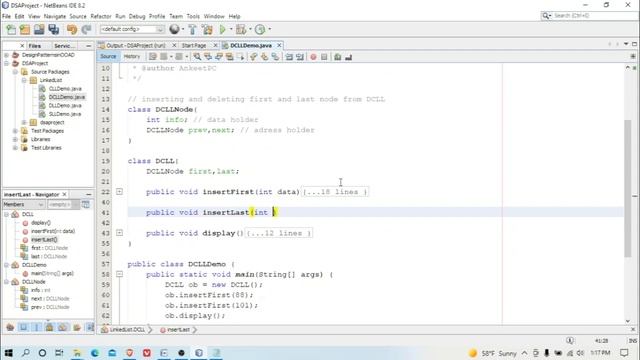
Task: Open the Members dropdown in Navigator
Action: [23, 204]
